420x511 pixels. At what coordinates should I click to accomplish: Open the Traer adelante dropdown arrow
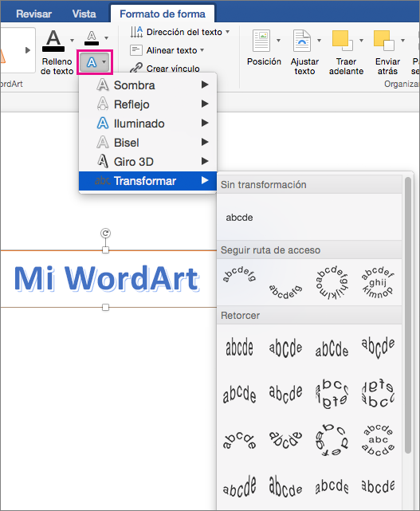click(361, 41)
